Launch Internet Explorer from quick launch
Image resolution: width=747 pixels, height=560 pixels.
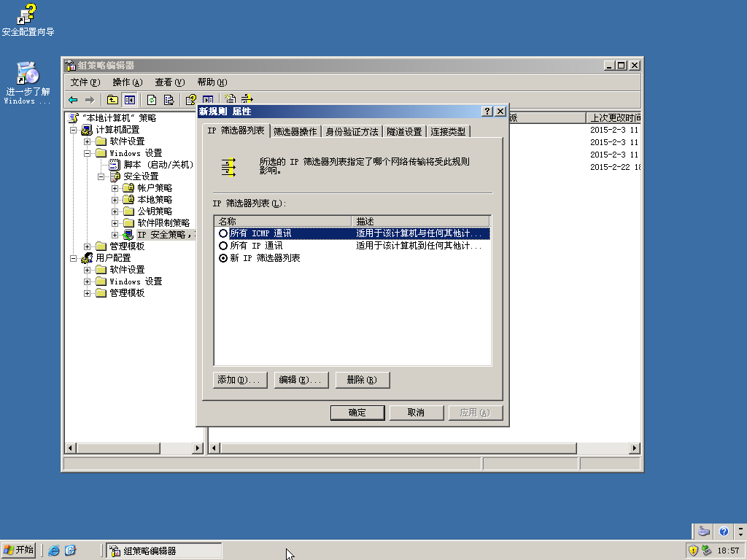[x=54, y=551]
